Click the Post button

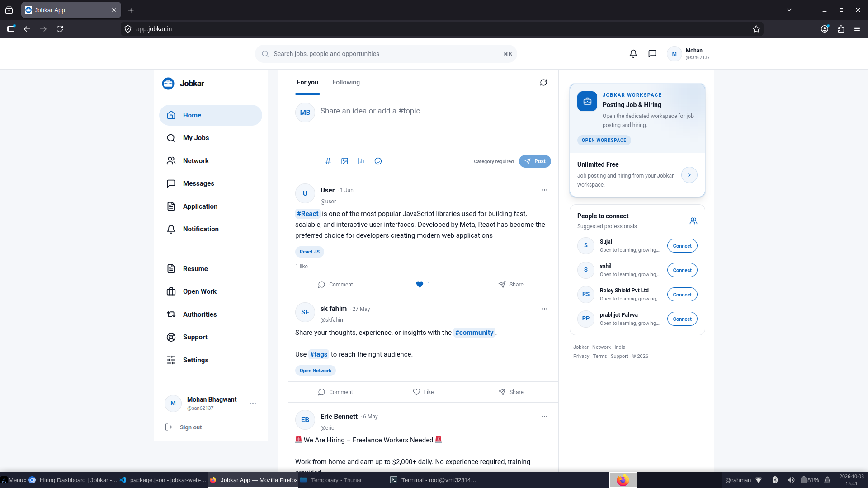[535, 161]
